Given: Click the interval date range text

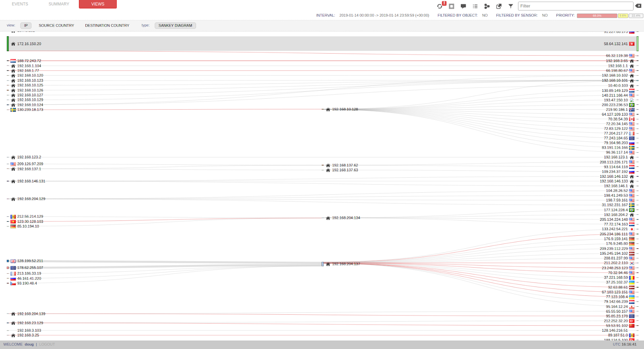Looking at the screenshot, I should click(384, 15).
